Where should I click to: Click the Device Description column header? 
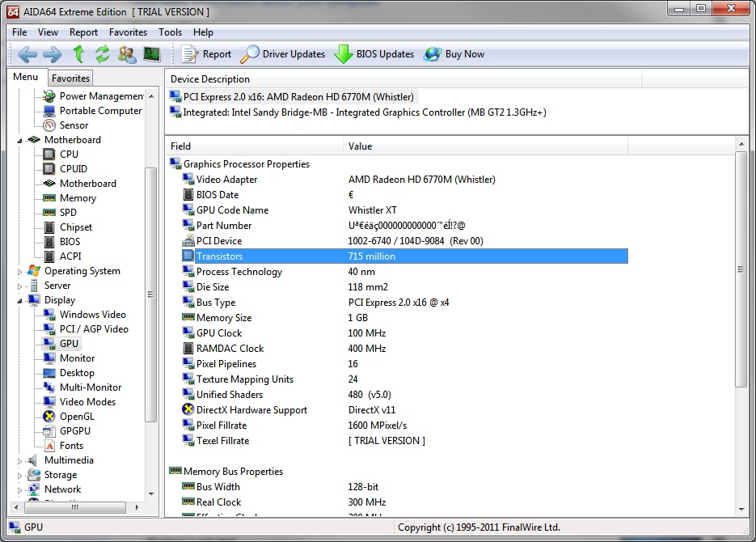pyautogui.click(x=403, y=79)
